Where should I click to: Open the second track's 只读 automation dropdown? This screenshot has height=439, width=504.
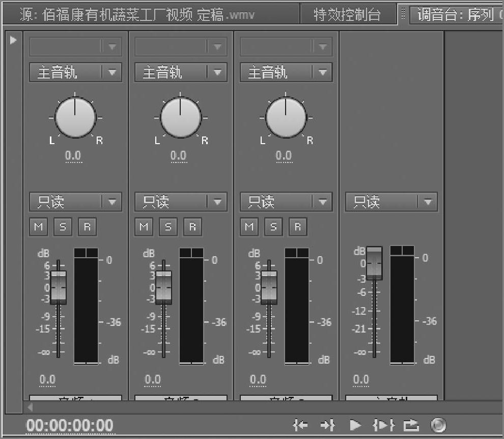tap(181, 202)
